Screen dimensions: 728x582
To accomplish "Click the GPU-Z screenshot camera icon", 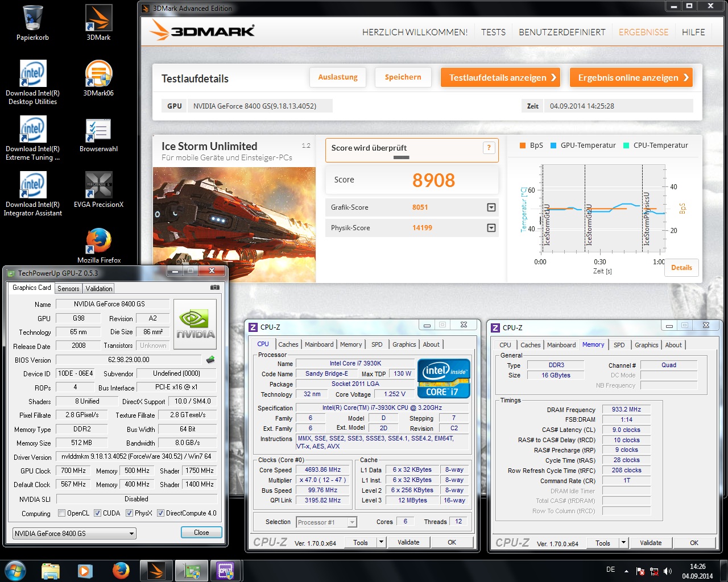I will [214, 288].
